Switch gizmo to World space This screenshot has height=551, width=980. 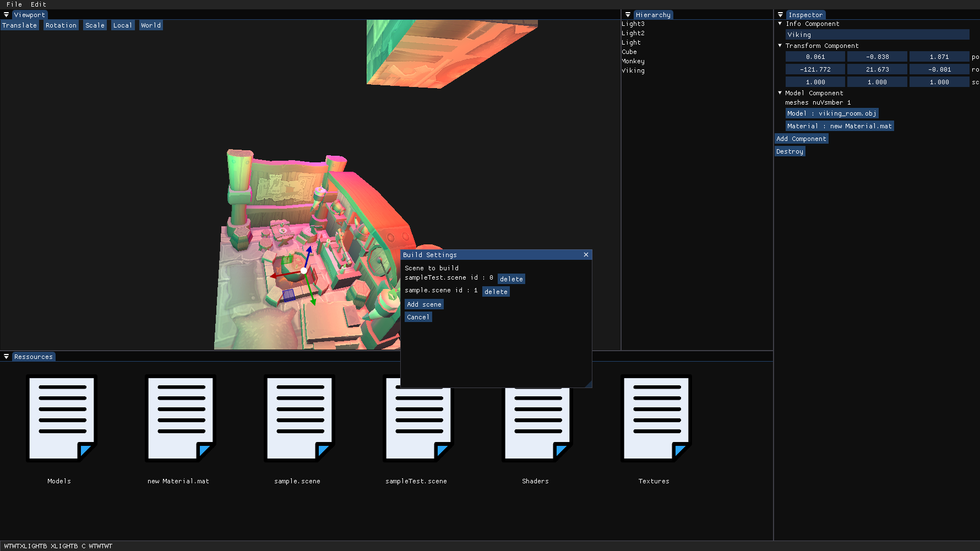click(x=151, y=25)
